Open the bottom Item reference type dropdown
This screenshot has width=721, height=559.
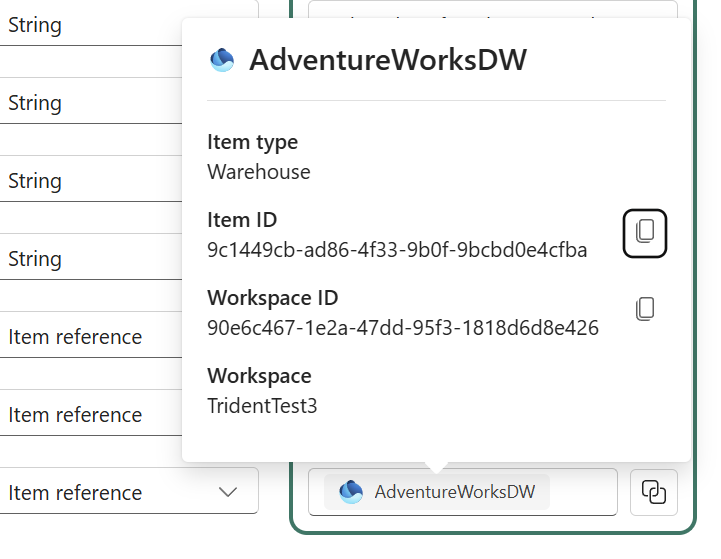coord(129,491)
